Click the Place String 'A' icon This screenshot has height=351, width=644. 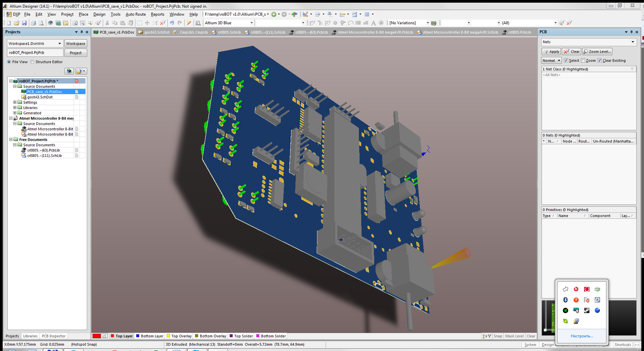coord(373,23)
